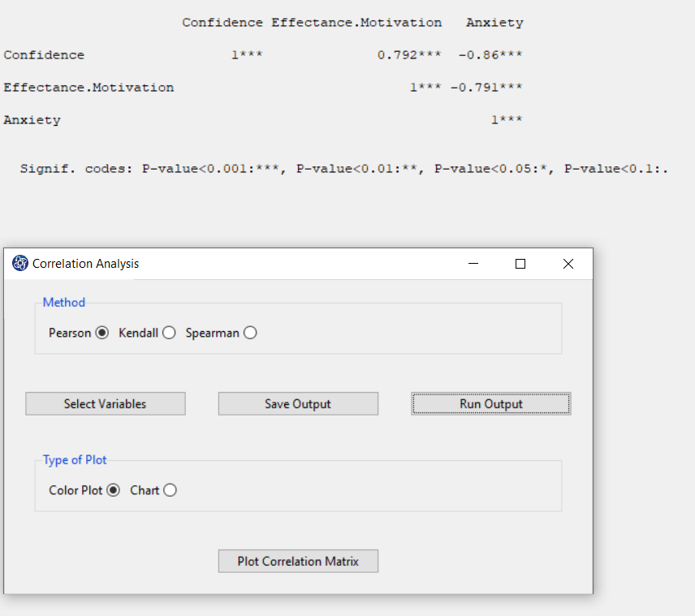695x616 pixels.
Task: Run Output for the correlation
Action: (491, 403)
